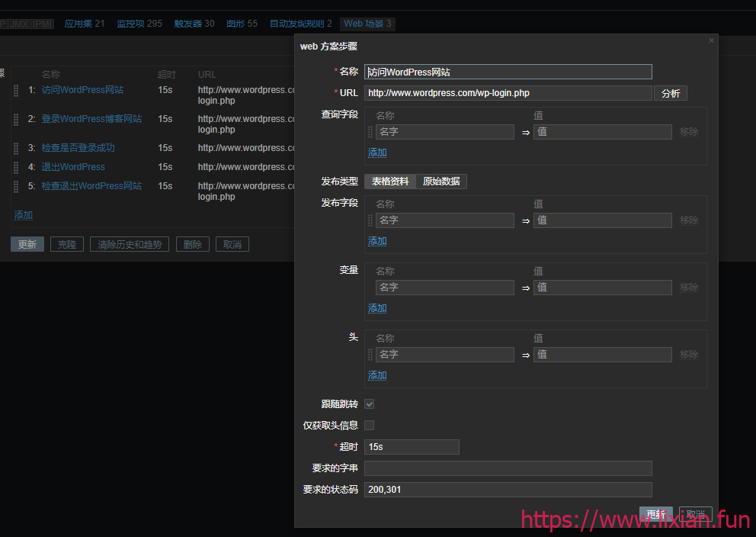Click 移除 in 发布字段 row

[x=689, y=220]
